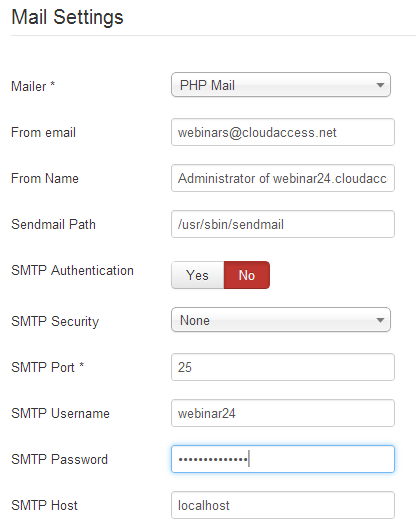This screenshot has width=416, height=531.
Task: Click the From email label
Action: [x=43, y=132]
